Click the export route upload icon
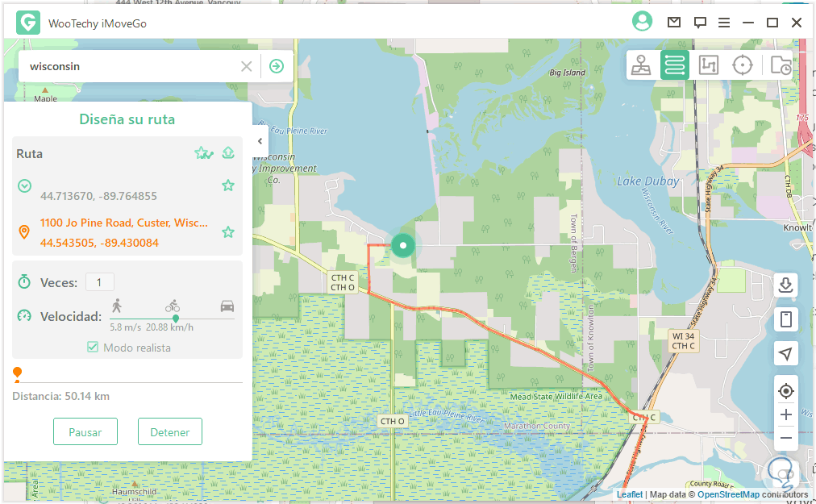Viewport: 816px width, 504px height. [x=228, y=152]
